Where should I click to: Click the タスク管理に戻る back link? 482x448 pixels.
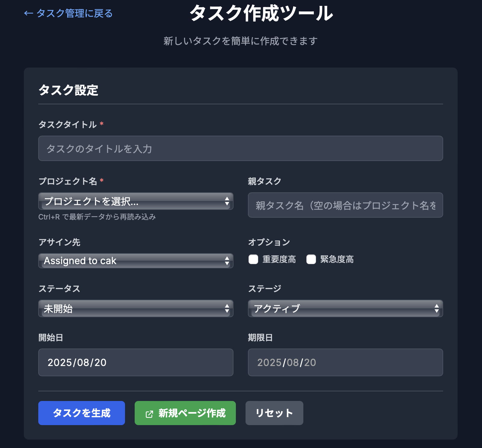point(68,14)
